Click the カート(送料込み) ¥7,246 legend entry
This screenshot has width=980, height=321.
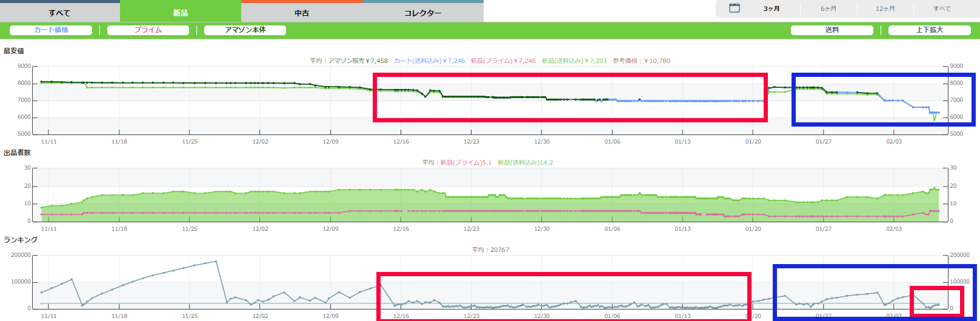point(429,61)
